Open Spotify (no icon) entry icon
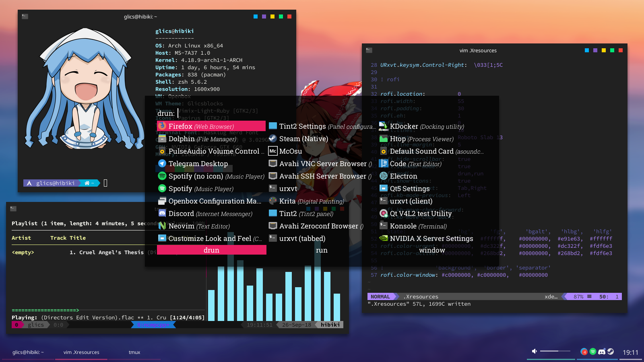This screenshot has height=362, width=644. [x=162, y=176]
